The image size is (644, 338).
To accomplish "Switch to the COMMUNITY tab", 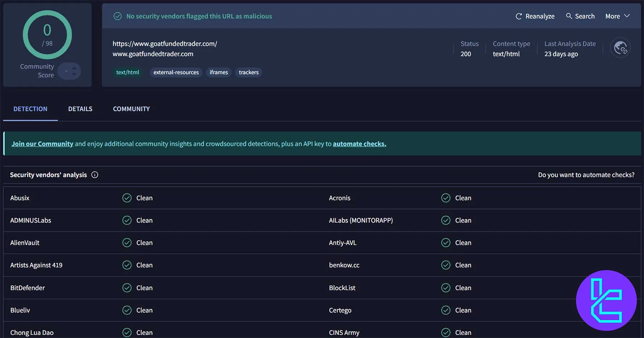I will (131, 109).
